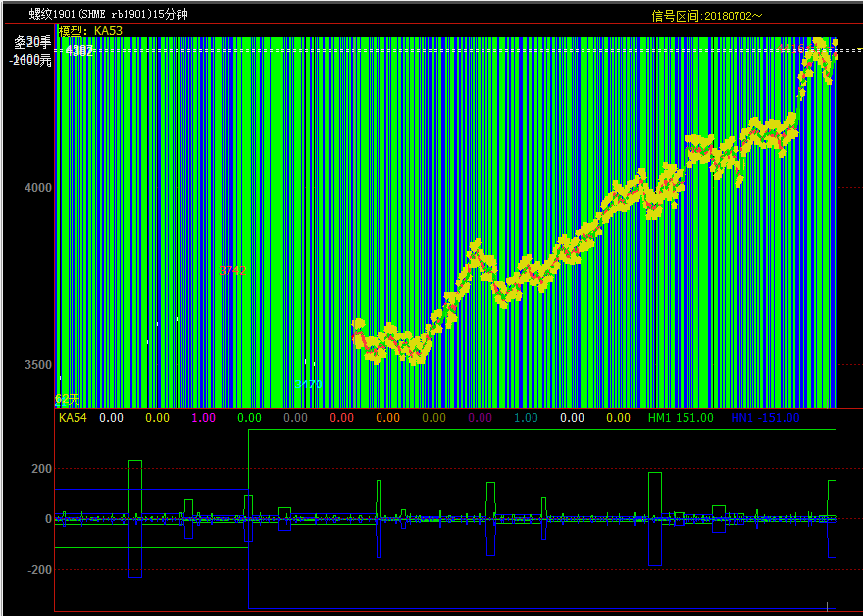The image size is (863, 616).
Task: Click the 4000 price axis label
Action: (38, 188)
